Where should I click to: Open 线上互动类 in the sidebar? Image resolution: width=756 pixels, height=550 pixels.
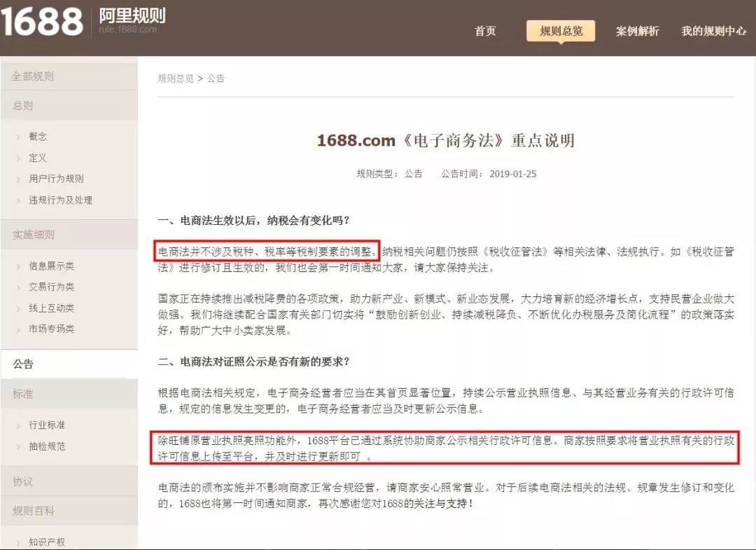[x=52, y=308]
